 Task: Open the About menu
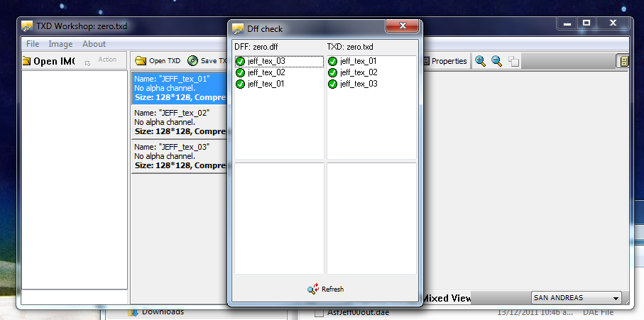click(94, 44)
